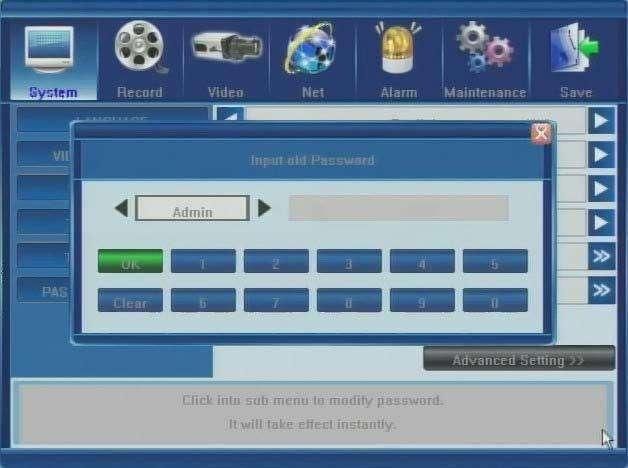Open Advanced Setting >> button
This screenshot has width=628, height=468.
pos(519,359)
